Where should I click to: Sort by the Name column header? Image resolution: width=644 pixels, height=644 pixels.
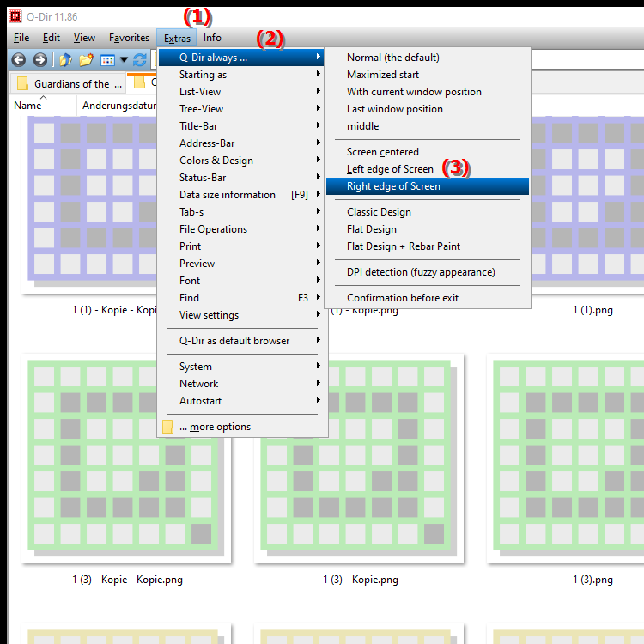(42, 106)
